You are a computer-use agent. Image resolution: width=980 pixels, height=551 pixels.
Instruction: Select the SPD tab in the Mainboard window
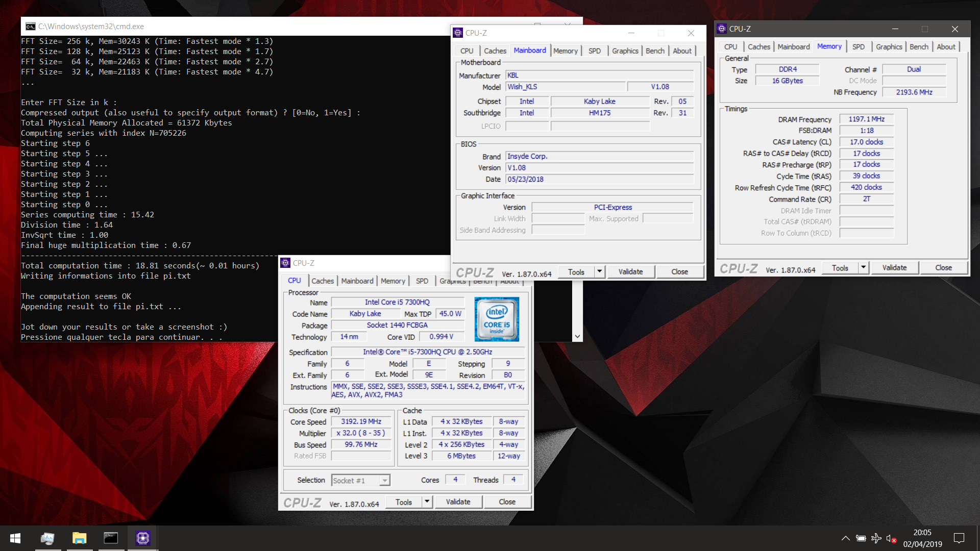click(x=594, y=51)
